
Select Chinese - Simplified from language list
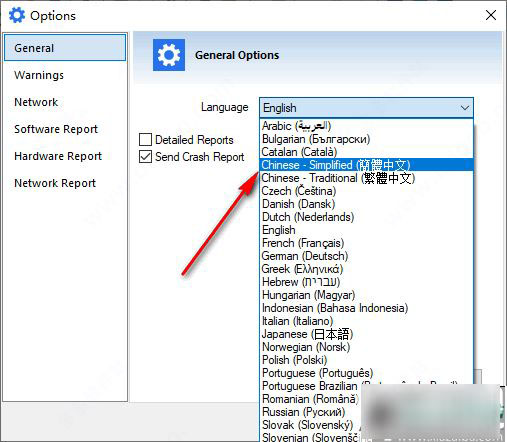[366, 165]
